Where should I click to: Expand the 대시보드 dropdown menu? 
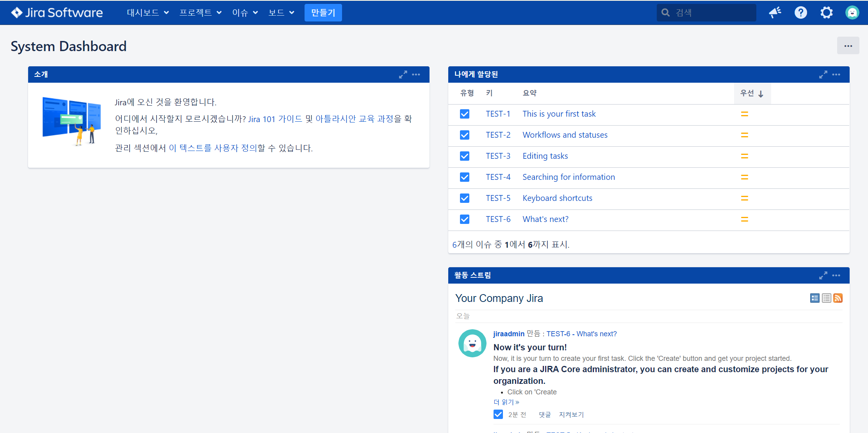(148, 12)
